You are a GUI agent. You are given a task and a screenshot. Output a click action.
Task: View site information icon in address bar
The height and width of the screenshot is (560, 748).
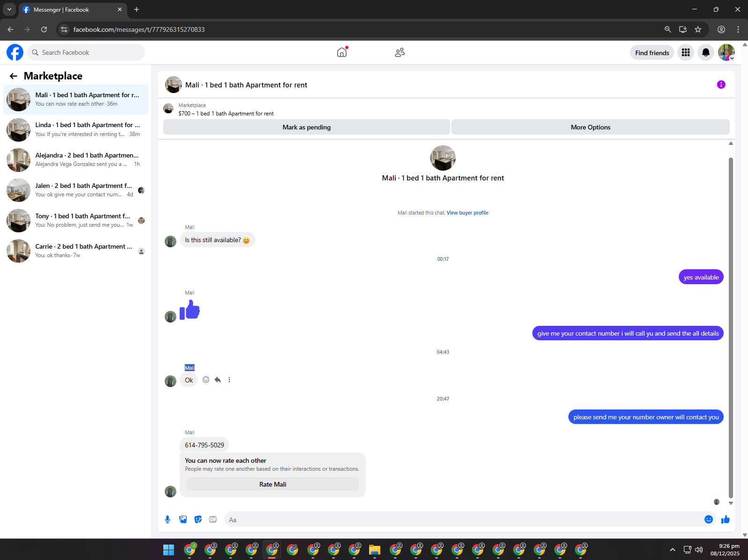point(64,29)
